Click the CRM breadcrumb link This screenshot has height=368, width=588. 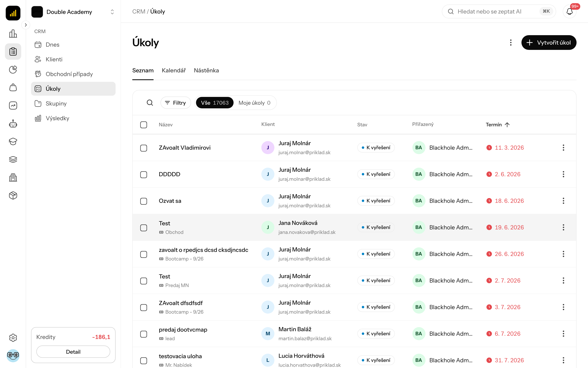point(139,11)
